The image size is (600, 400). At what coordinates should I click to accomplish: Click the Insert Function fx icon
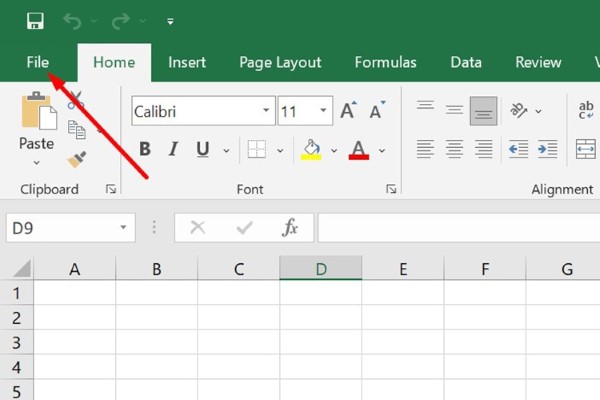[x=290, y=228]
